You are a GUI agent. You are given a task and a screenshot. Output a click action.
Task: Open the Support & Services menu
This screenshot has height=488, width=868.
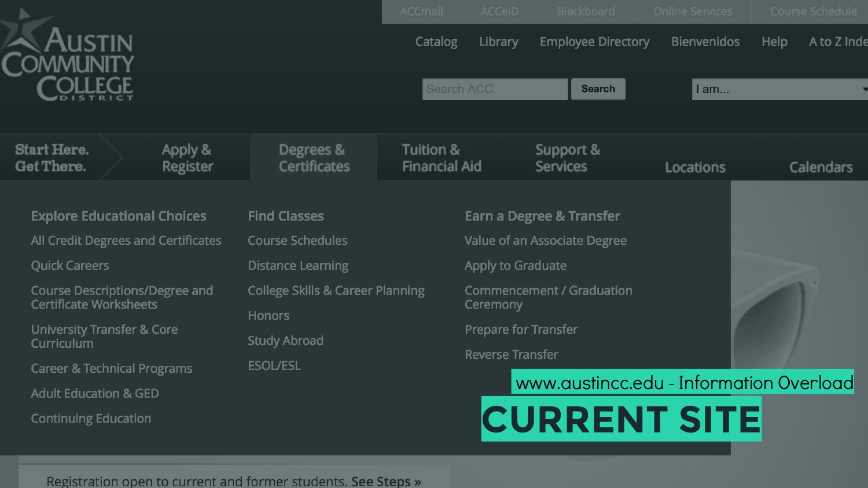point(567,157)
